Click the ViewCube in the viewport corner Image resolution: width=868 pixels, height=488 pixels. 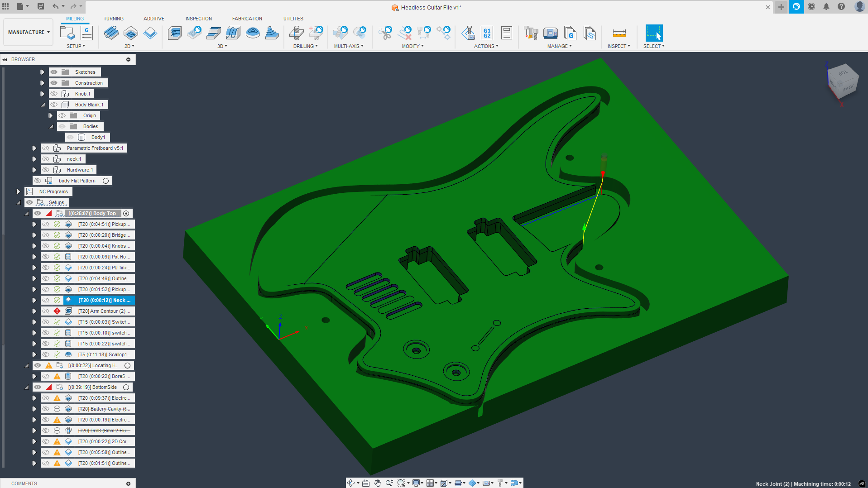tap(843, 81)
